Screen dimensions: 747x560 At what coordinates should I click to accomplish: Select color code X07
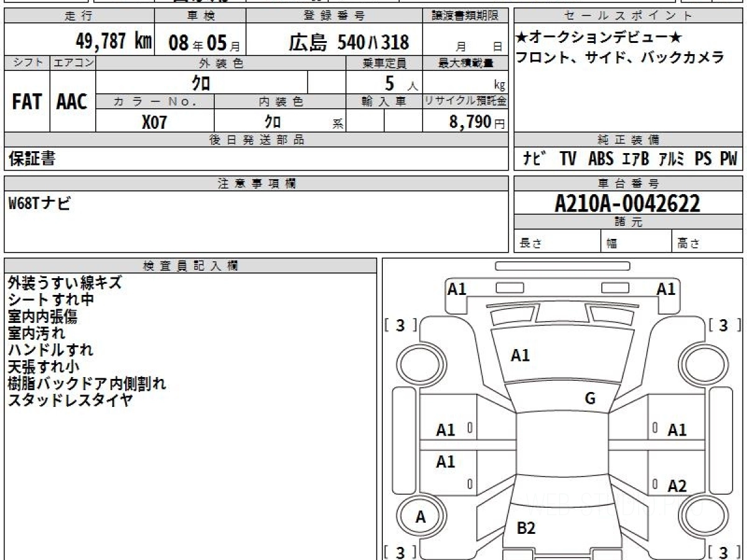[154, 122]
